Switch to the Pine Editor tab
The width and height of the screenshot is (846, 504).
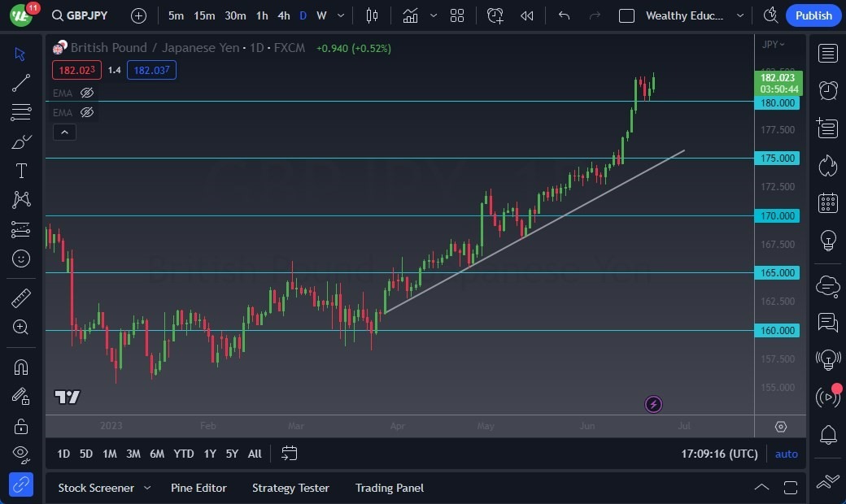198,488
